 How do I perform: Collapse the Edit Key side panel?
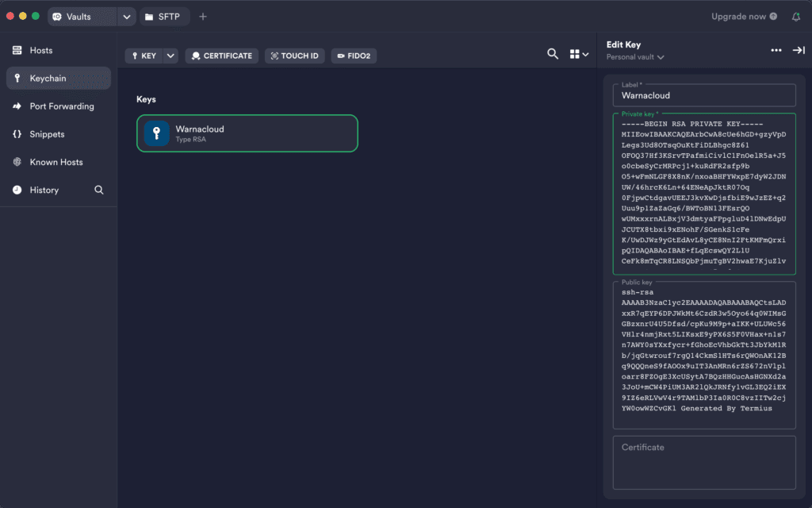pos(798,50)
